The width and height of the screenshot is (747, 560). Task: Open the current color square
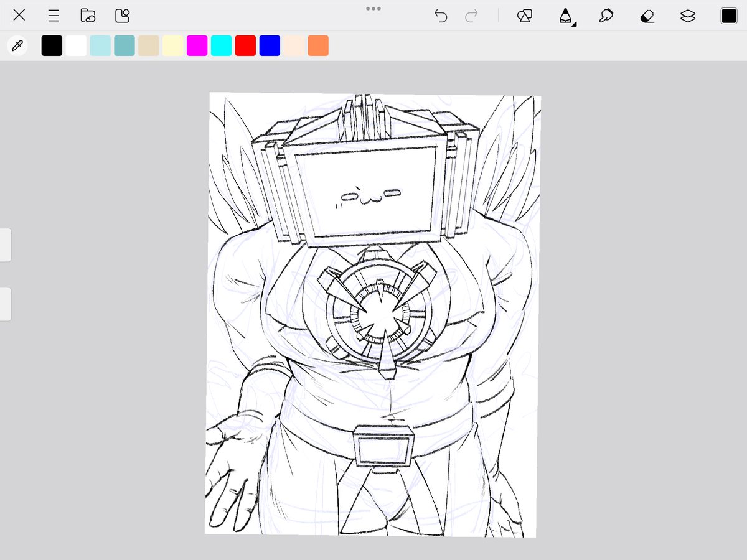tap(729, 16)
